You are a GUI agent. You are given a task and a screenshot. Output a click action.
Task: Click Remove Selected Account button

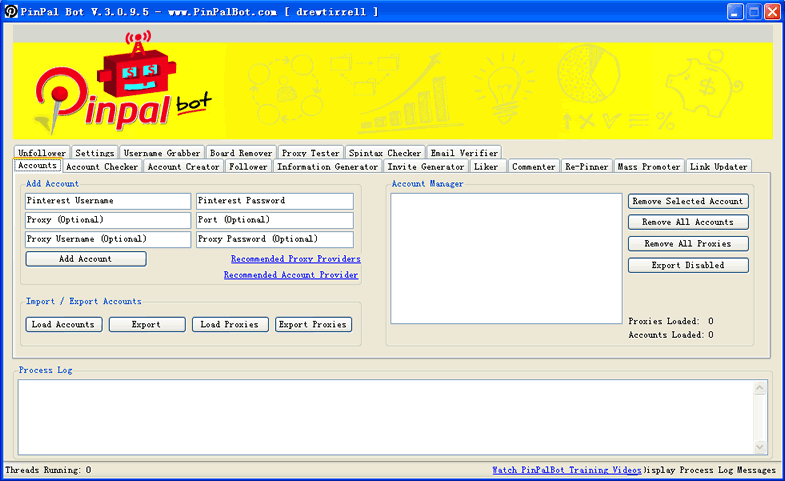click(688, 201)
